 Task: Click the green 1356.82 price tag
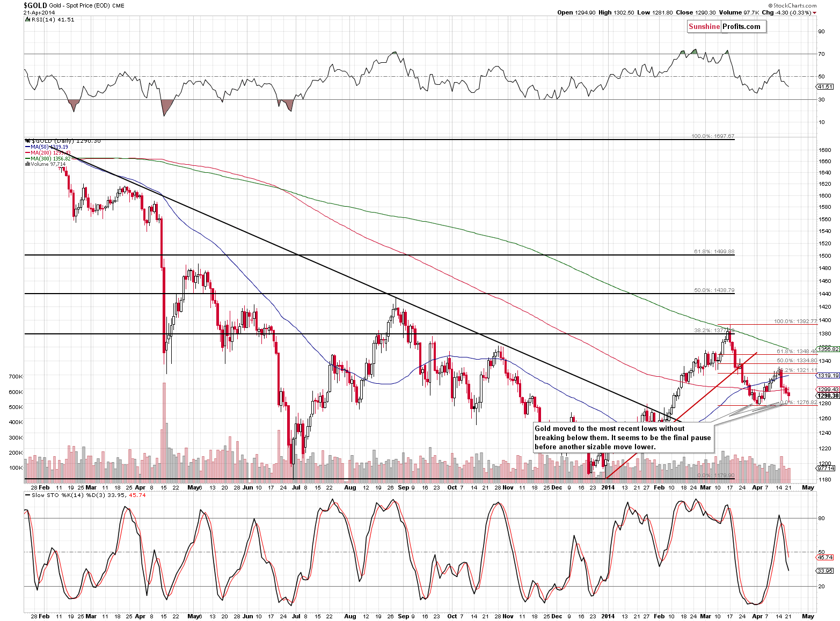coord(828,349)
